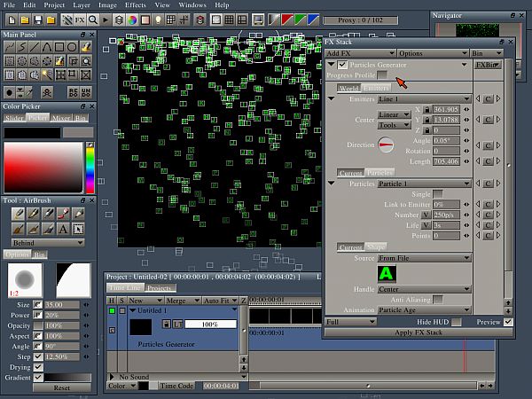Open the FX Stack Options dropdown
The height and width of the screenshot is (399, 532).
pyautogui.click(x=433, y=53)
